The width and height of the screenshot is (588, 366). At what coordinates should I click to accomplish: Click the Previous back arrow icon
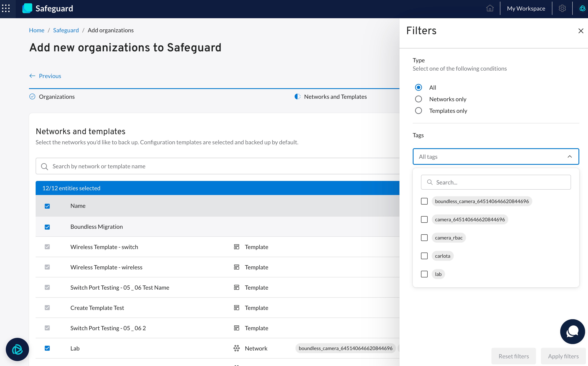pyautogui.click(x=32, y=76)
